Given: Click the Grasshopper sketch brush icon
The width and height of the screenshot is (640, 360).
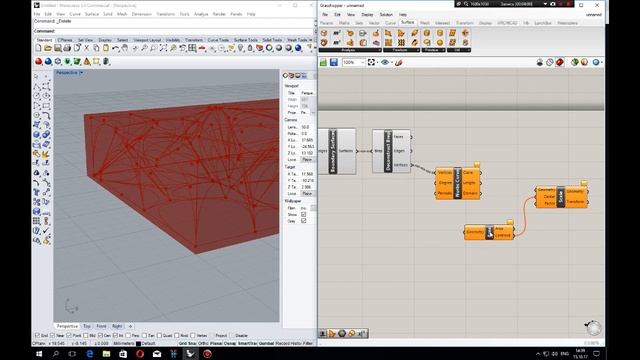Looking at the screenshot, I should [399, 62].
